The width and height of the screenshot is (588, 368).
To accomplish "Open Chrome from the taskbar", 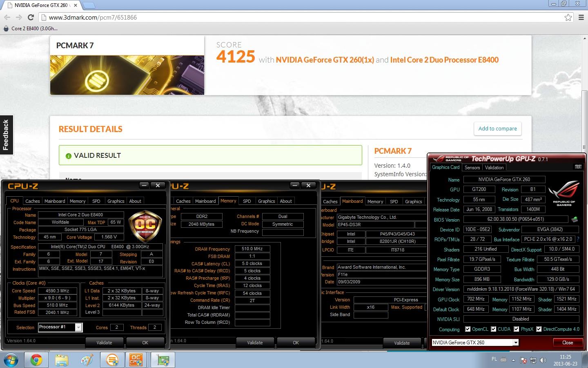I will [36, 360].
